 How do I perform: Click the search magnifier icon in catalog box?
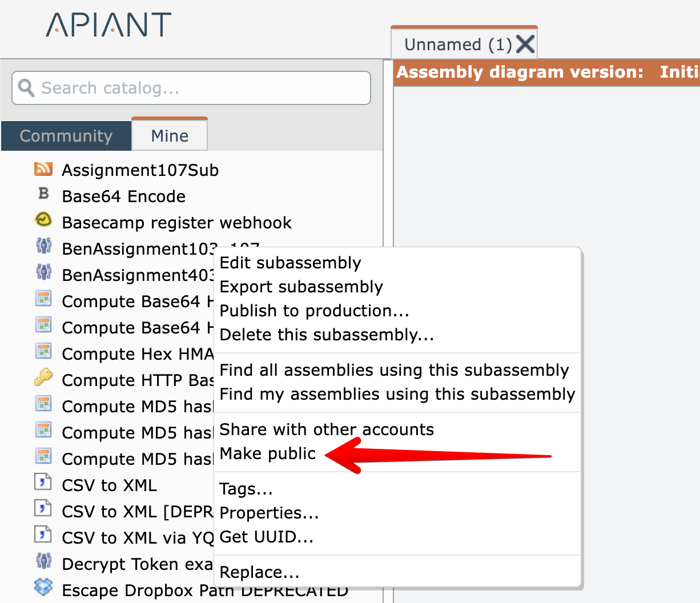[26, 87]
